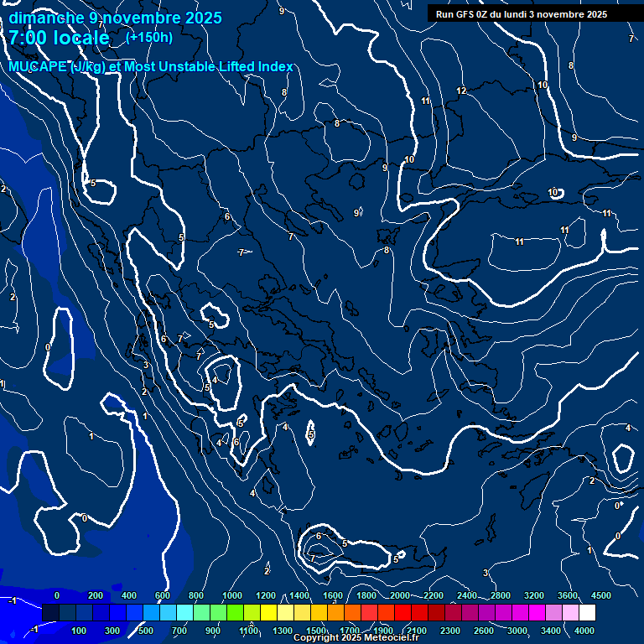Click the date title 'dimanche 9 novembre 2025'
Screen dimensions: 644x644
115,18
